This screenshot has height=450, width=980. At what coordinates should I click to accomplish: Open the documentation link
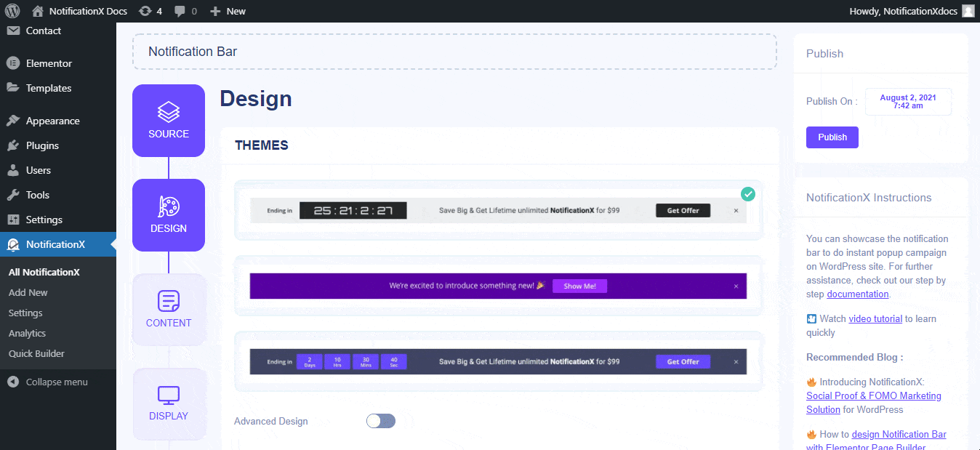click(858, 294)
